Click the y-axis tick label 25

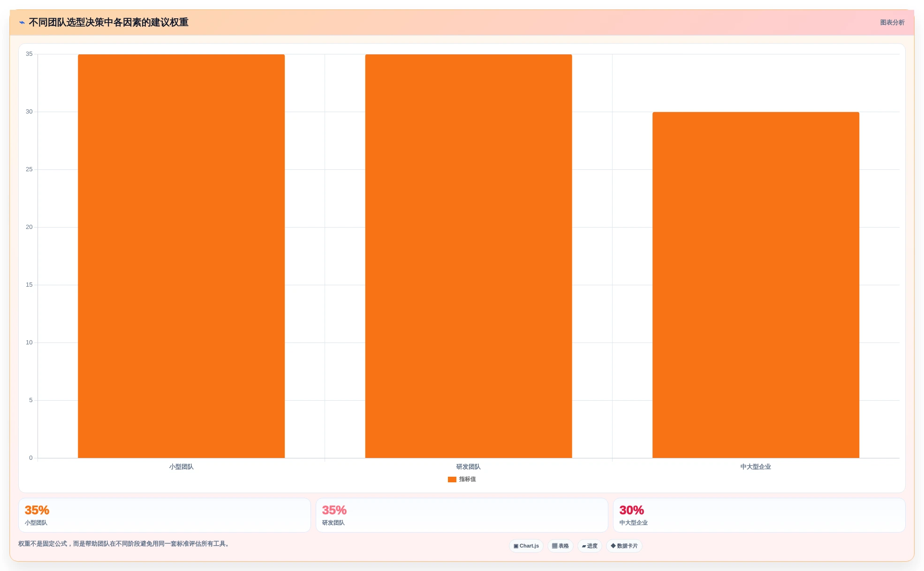point(29,169)
